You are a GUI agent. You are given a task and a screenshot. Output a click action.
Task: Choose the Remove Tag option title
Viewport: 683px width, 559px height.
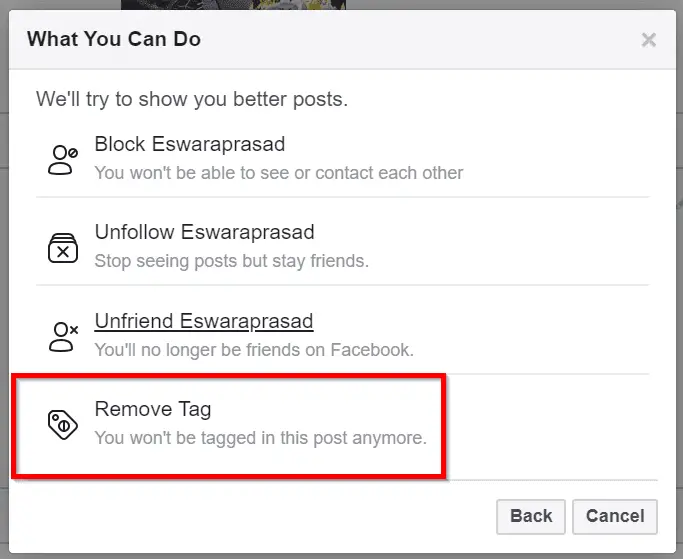click(153, 409)
